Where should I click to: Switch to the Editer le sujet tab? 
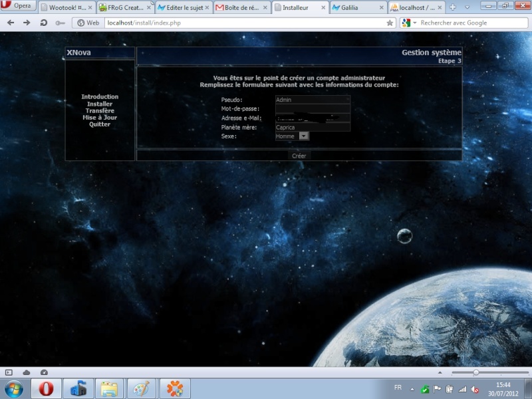pos(184,7)
